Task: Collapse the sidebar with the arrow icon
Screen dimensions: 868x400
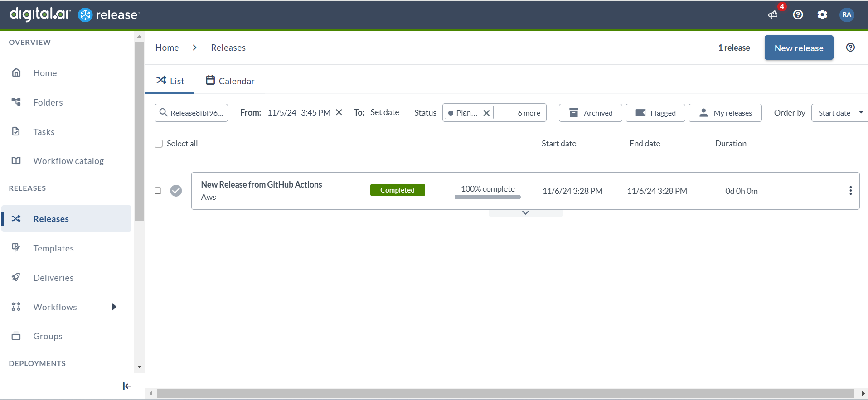Action: [127, 386]
